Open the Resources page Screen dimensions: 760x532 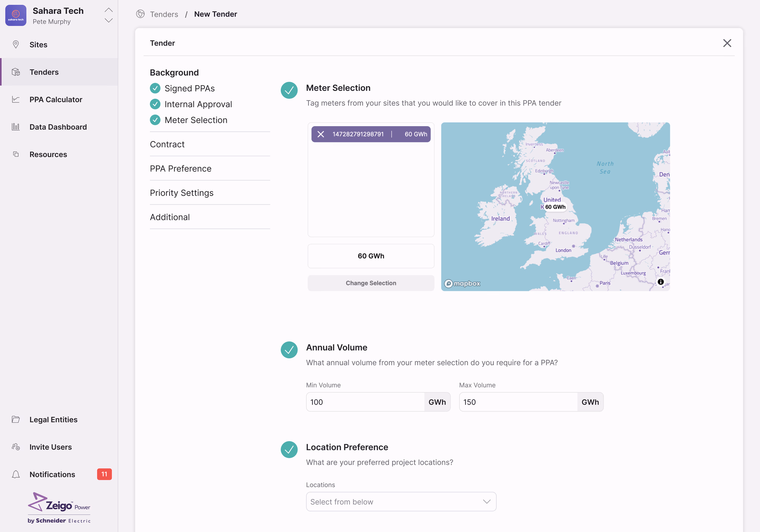[x=59, y=154]
